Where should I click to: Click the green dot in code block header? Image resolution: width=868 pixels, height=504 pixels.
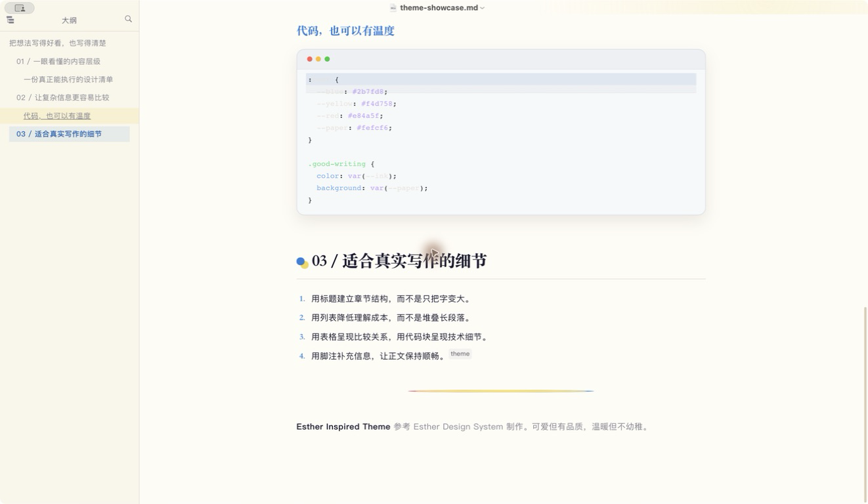pos(327,59)
